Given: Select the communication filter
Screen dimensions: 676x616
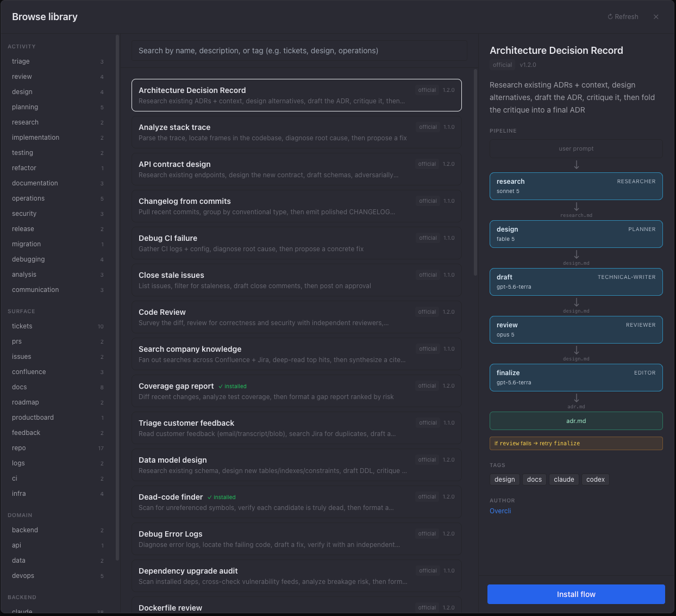Looking at the screenshot, I should click(x=58, y=290).
